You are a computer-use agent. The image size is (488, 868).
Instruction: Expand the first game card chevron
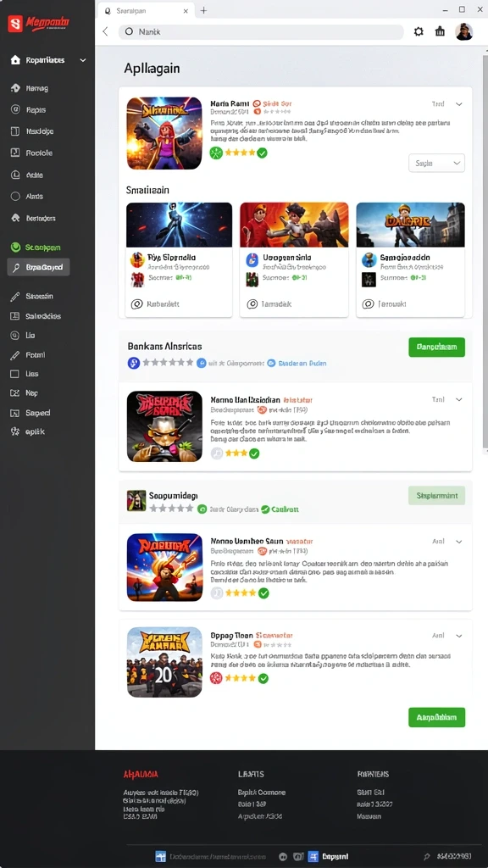coord(458,104)
